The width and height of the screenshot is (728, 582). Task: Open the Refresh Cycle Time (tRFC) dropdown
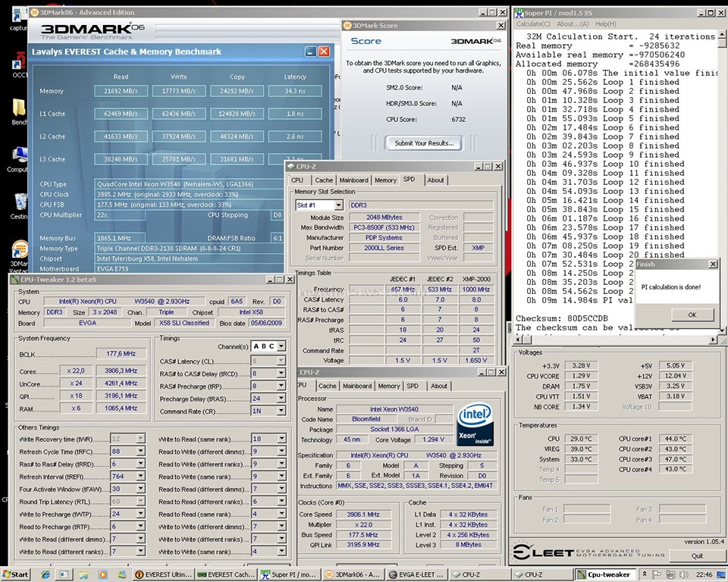coord(141,451)
